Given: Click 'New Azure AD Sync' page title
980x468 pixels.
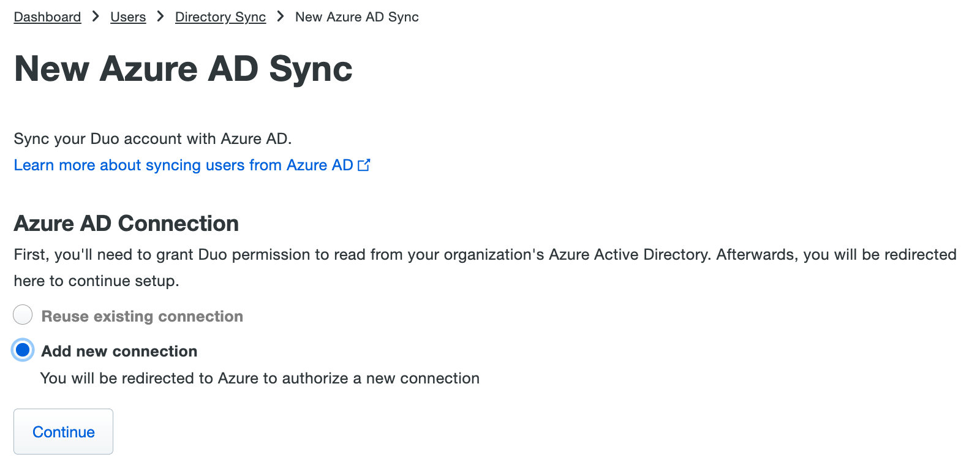Looking at the screenshot, I should coord(183,69).
